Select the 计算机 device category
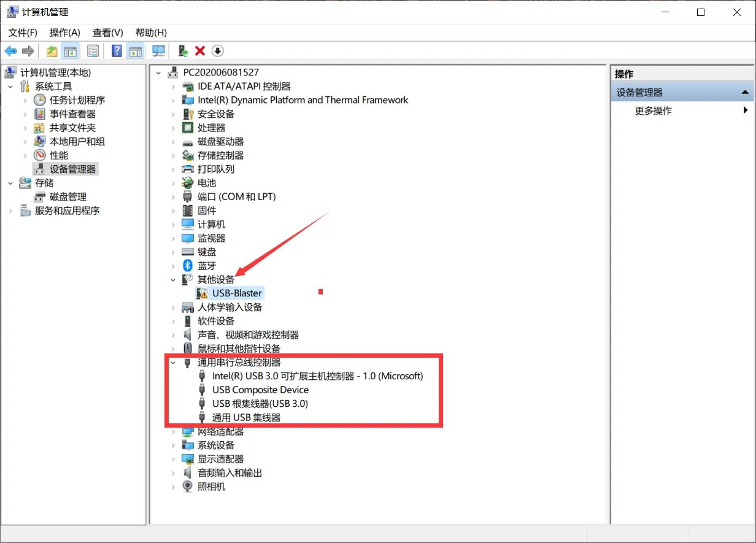 212,225
